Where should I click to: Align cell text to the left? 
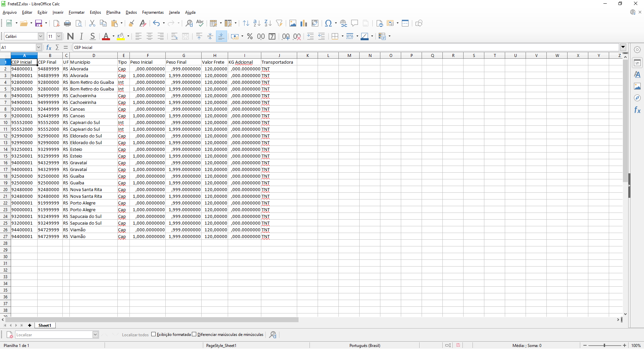point(139,36)
